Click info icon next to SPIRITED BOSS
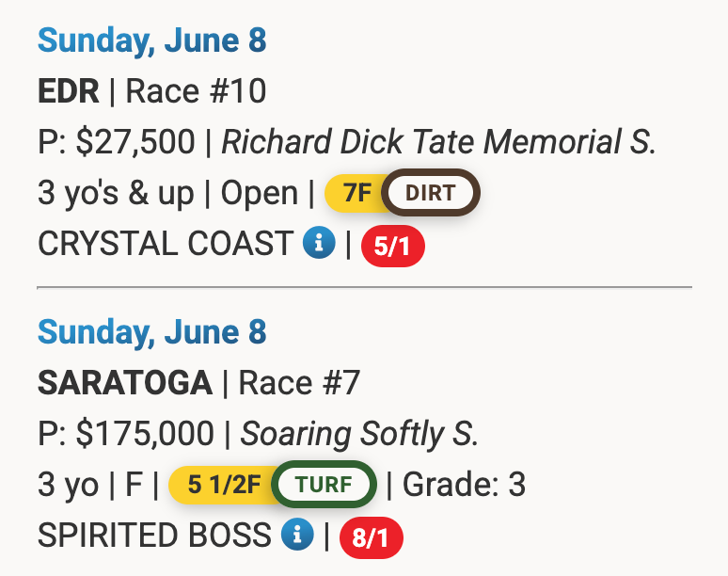The width and height of the screenshot is (728, 576). click(296, 536)
